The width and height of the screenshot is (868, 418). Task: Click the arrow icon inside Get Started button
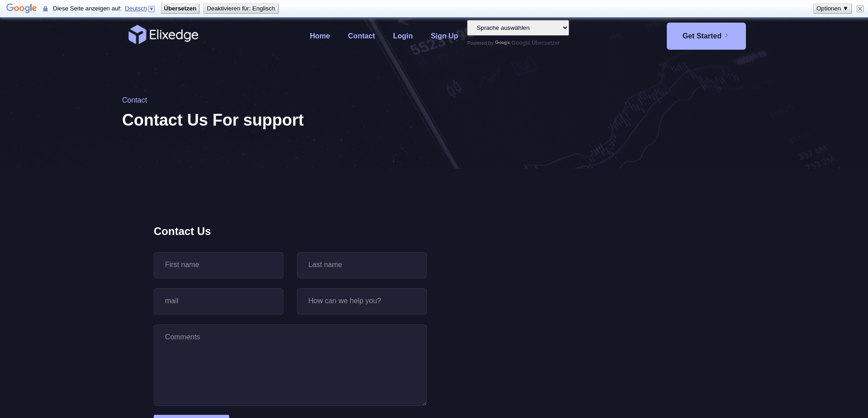(x=726, y=35)
